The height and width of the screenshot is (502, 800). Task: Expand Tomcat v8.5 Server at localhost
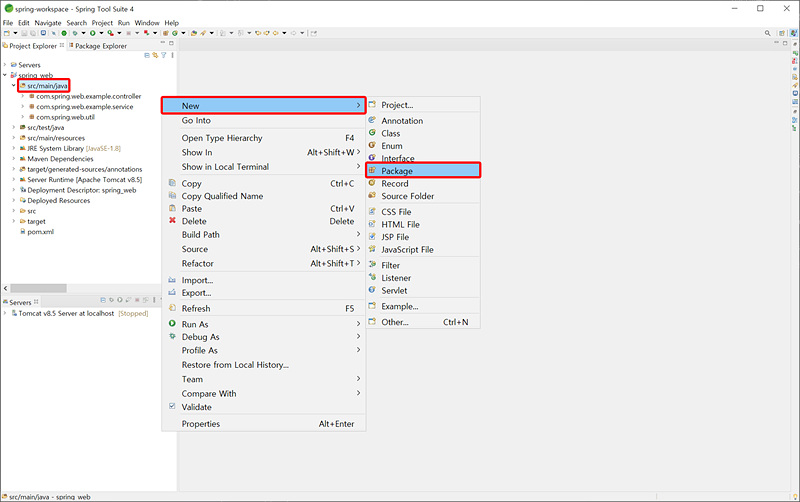(x=5, y=313)
